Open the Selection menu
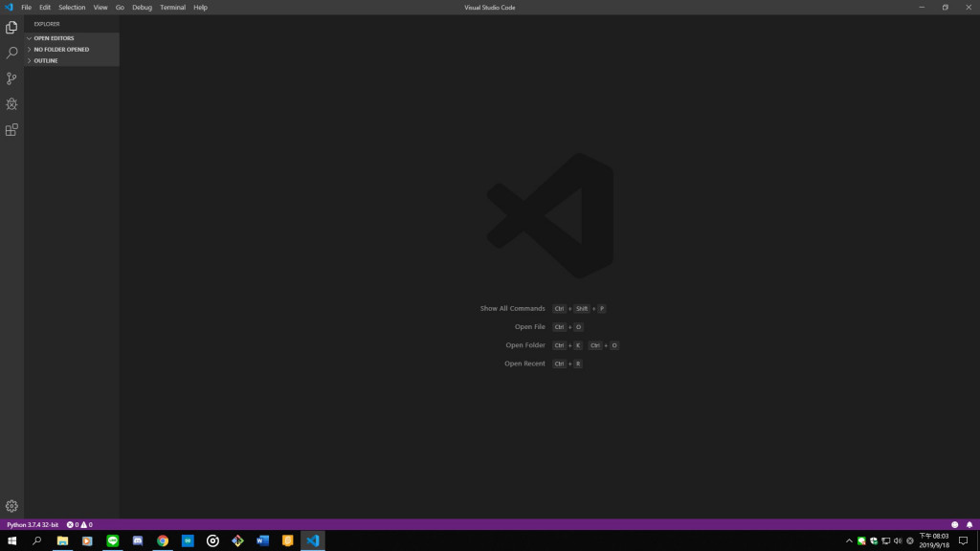980x551 pixels. [x=72, y=8]
